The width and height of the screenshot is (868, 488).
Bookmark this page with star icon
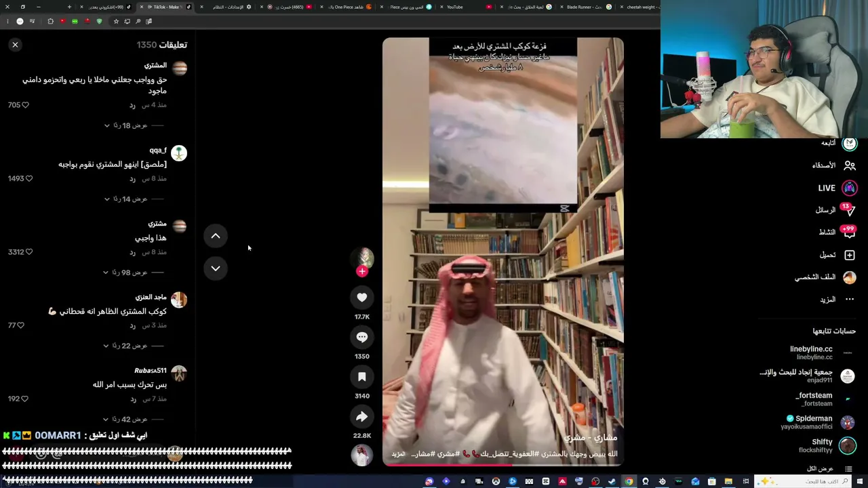[116, 21]
